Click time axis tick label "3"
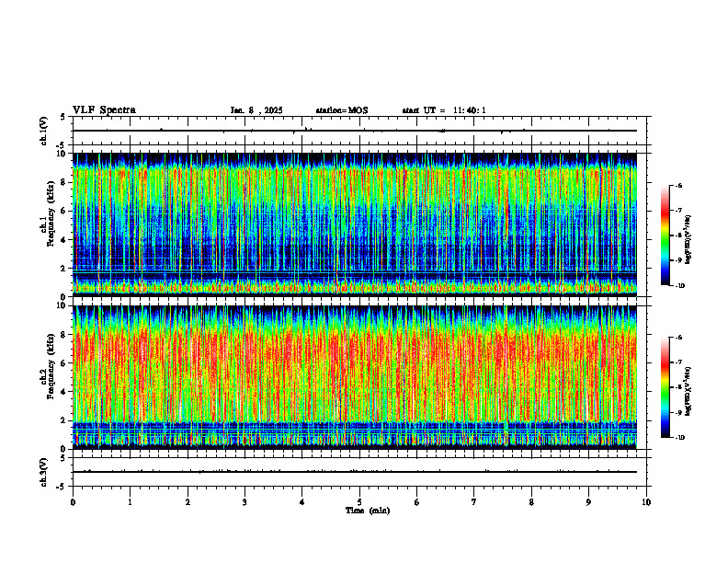The image size is (728, 563). tap(245, 502)
